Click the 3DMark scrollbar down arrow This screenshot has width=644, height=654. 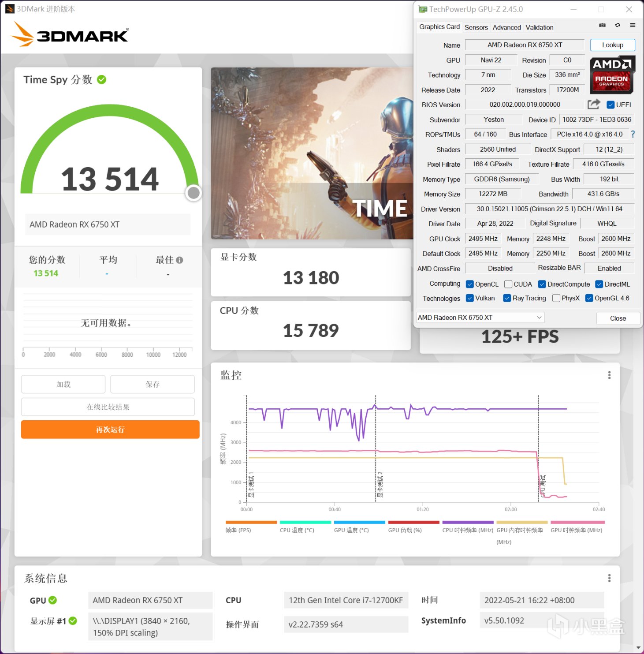coord(639,648)
